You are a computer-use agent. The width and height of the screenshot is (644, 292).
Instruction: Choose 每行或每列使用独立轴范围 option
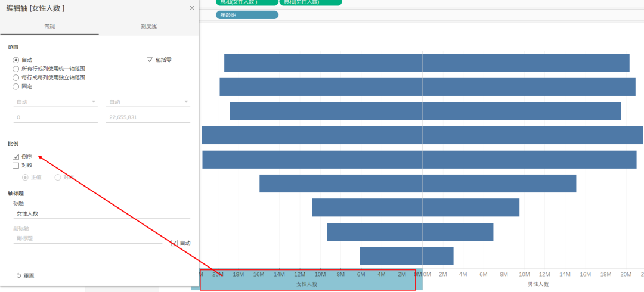[x=16, y=77]
